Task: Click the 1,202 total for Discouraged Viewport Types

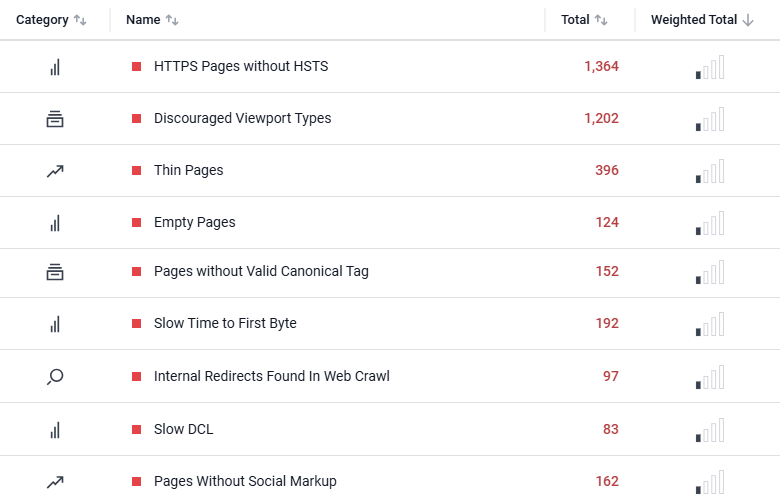Action: tap(601, 119)
